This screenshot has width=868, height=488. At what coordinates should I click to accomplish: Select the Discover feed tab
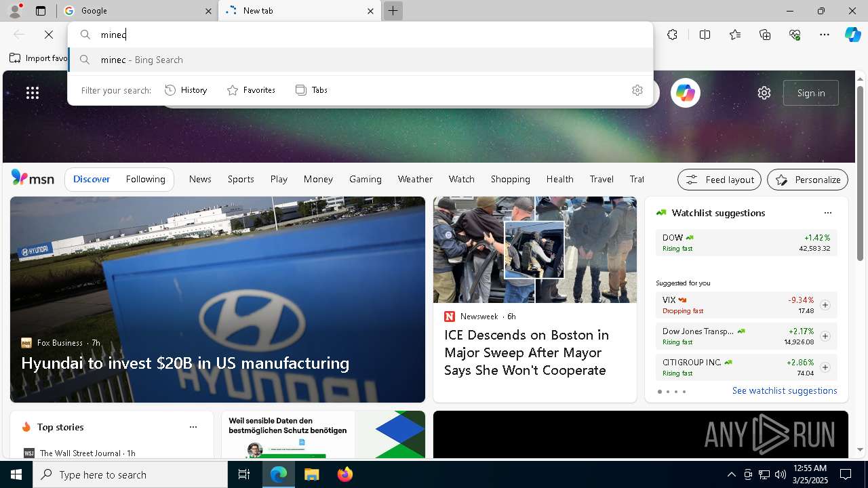pyautogui.click(x=92, y=179)
